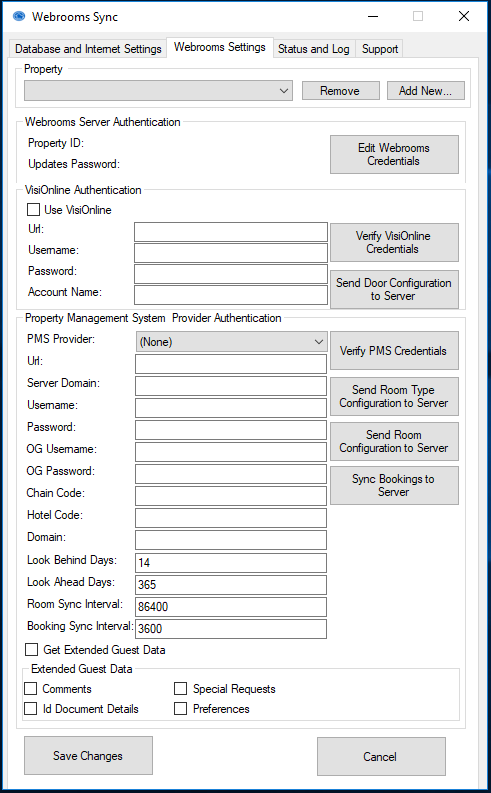The height and width of the screenshot is (793, 491).
Task: Enable the Use VisiOnline checkbox
Action: (x=33, y=209)
